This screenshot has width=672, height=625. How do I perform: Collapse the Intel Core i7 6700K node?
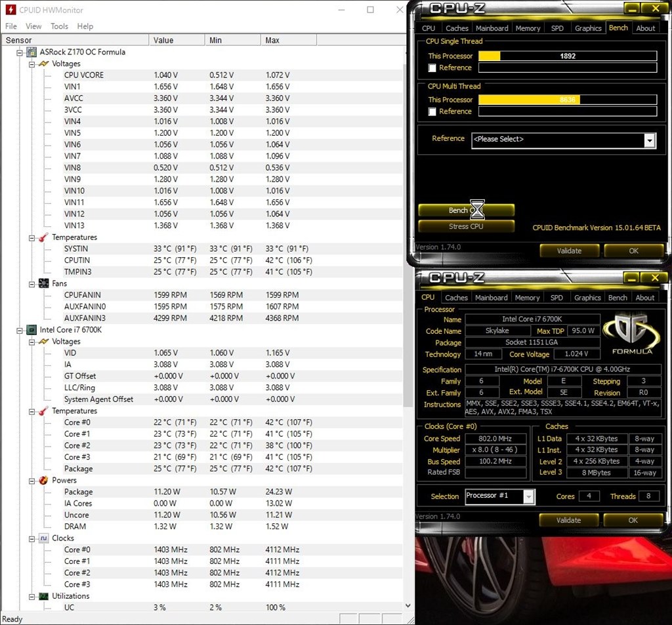click(20, 331)
